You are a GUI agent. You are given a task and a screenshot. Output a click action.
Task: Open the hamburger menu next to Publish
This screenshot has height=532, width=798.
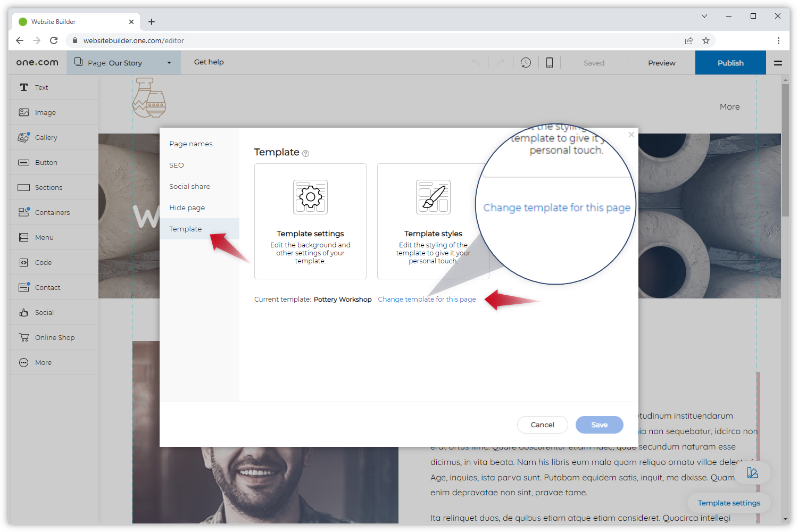[778, 63]
